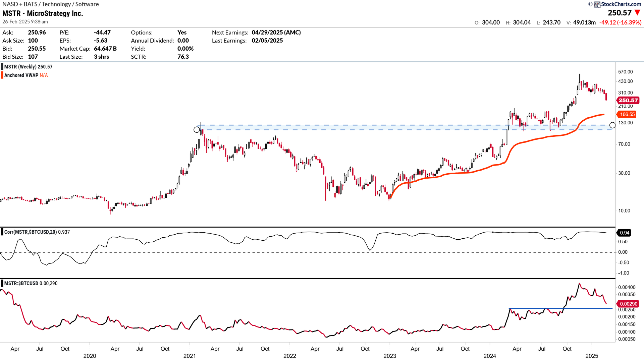Click the red 250.57 price tag on axis

[628, 100]
